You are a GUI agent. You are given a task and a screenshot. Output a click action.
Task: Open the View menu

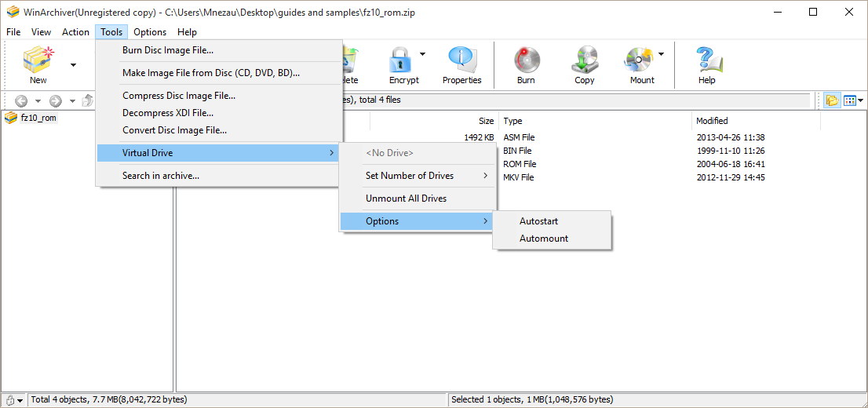[41, 32]
